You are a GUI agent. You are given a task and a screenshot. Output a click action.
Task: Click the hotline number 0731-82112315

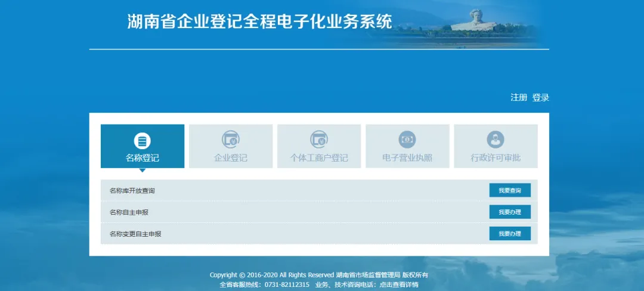tap(287, 284)
